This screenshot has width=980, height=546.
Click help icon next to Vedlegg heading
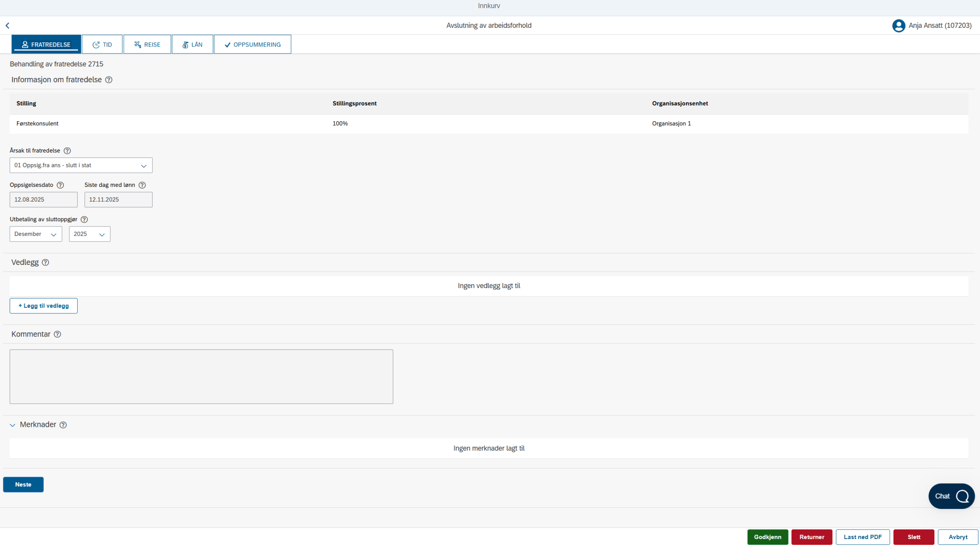point(45,262)
